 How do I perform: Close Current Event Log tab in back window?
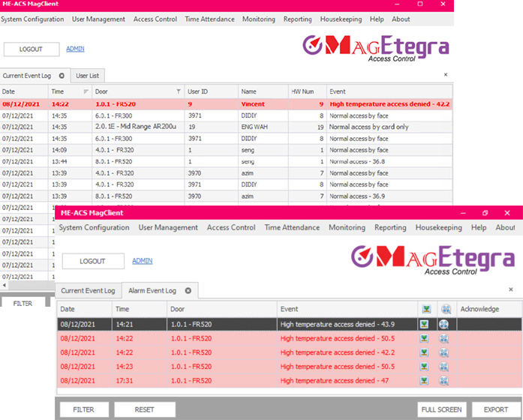62,76
